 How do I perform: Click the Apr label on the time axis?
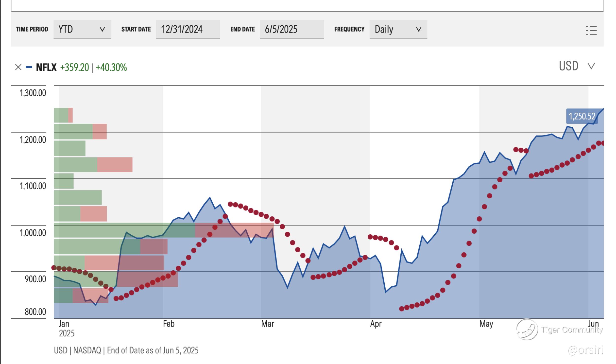[376, 324]
